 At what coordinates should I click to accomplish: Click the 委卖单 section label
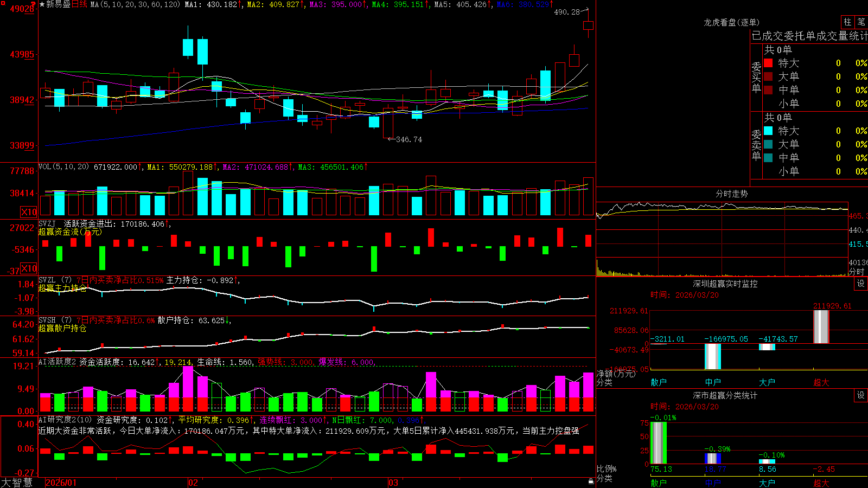756,145
